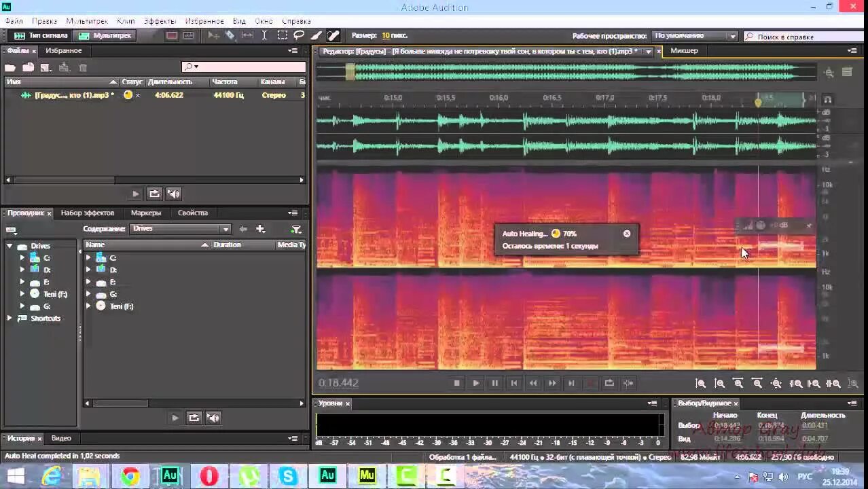868x489 pixels.
Task: Select the Time Selection I-beam tool
Action: coord(264,35)
